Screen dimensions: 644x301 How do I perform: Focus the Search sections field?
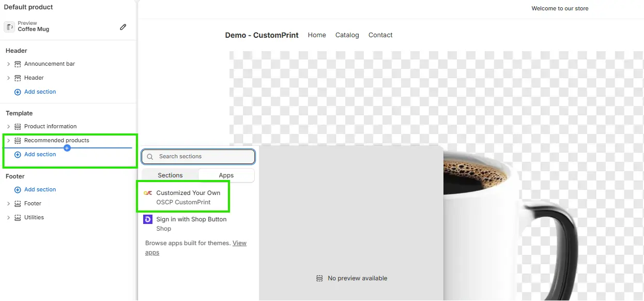tap(198, 157)
